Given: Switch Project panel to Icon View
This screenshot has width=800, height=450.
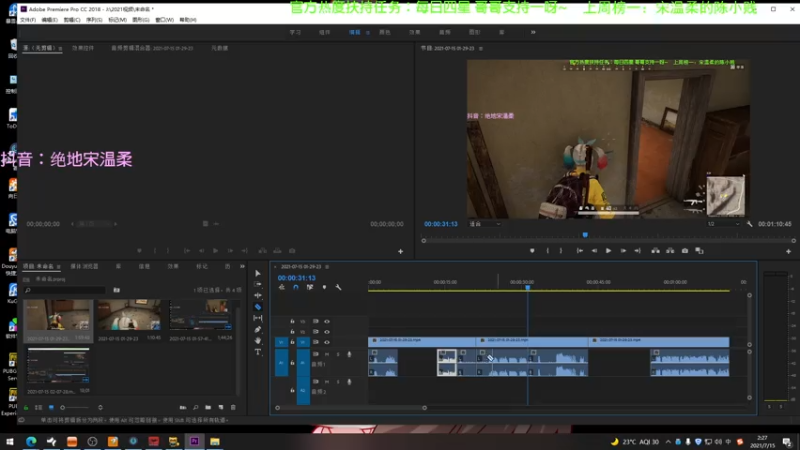Looking at the screenshot, I should [51, 408].
